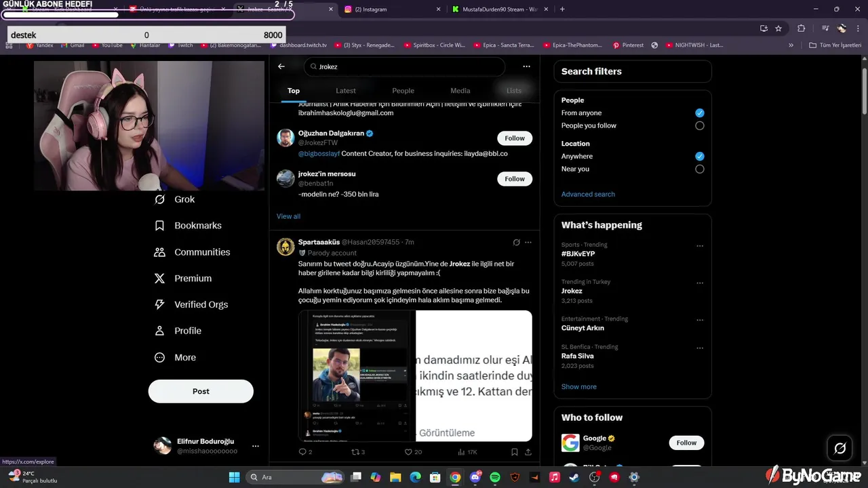Open account menu next to Elifnur Boduroğlu
The image size is (868, 488).
(256, 446)
